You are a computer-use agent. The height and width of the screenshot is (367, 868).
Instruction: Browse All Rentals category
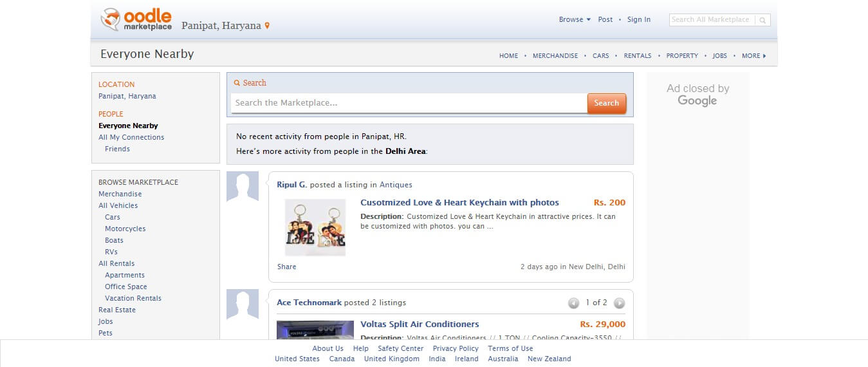point(116,263)
